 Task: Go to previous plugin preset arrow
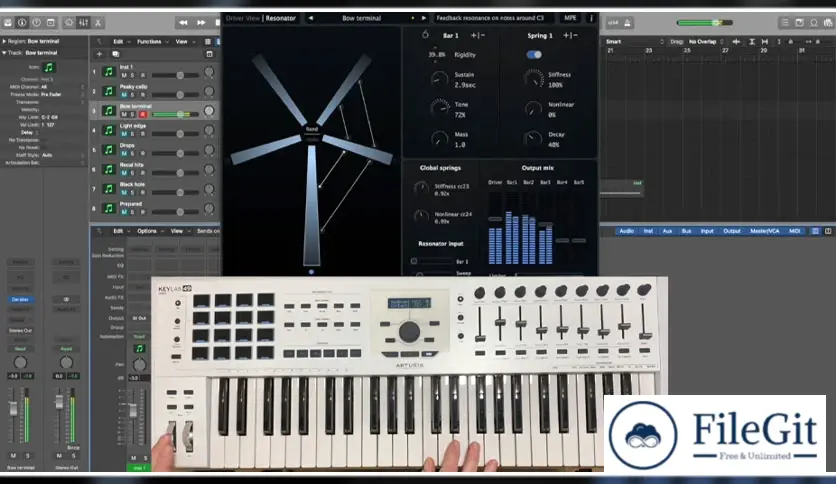[x=311, y=18]
